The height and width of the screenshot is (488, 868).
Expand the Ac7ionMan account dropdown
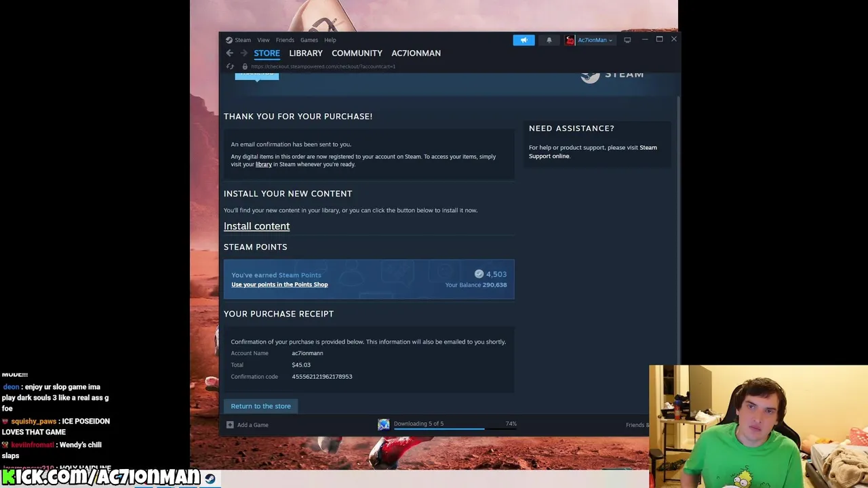(595, 40)
